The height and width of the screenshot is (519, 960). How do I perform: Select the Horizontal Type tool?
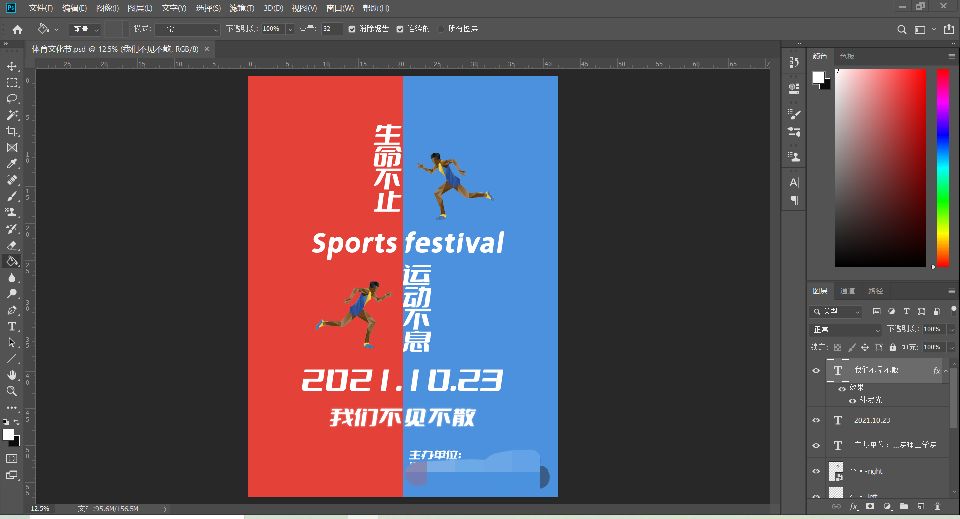pos(12,326)
